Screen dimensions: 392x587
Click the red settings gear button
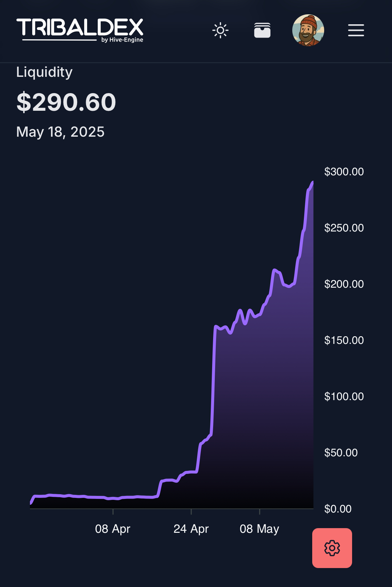coord(332,548)
